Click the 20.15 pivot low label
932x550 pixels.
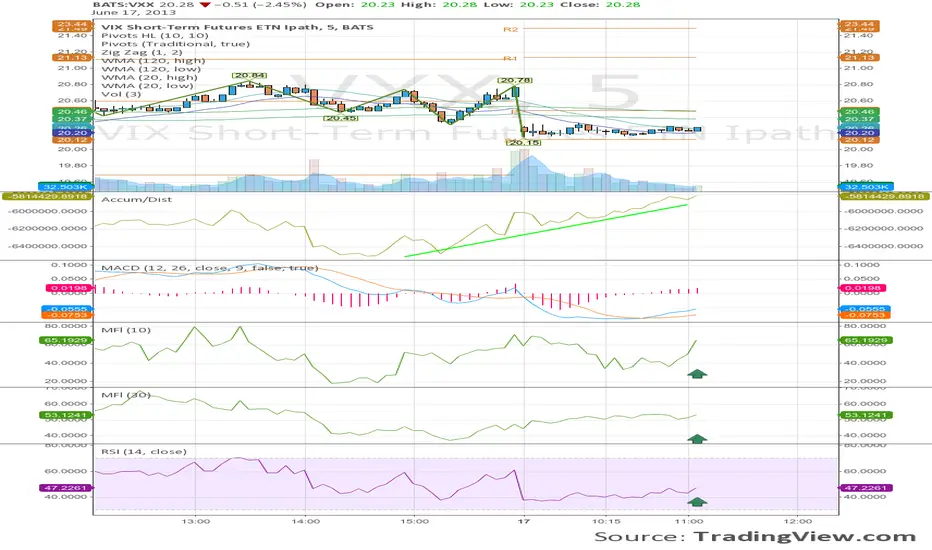524,142
